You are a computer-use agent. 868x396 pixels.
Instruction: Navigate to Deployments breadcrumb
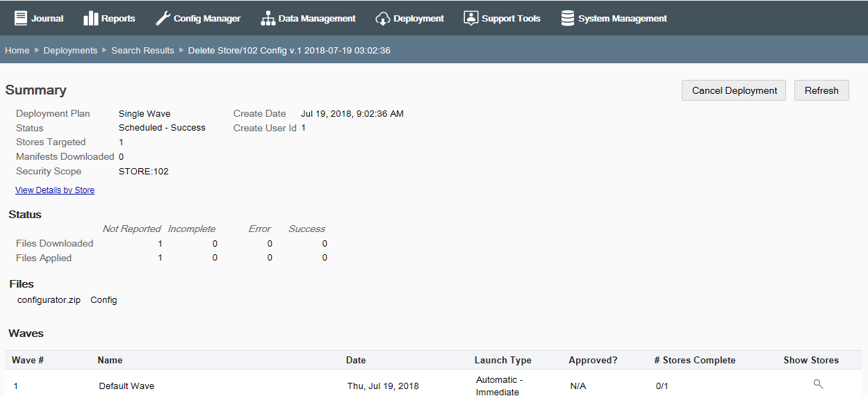pyautogui.click(x=70, y=51)
